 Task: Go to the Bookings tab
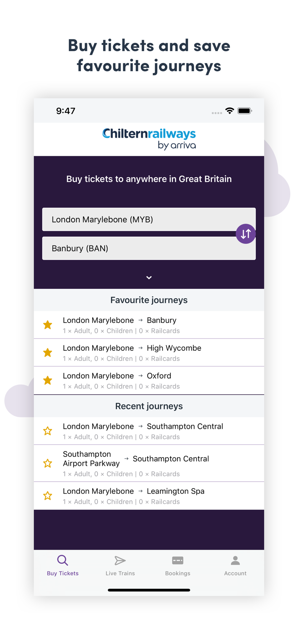178,565
